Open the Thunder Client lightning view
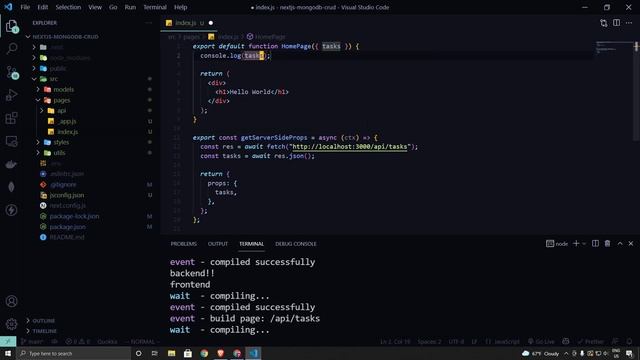 (11, 210)
